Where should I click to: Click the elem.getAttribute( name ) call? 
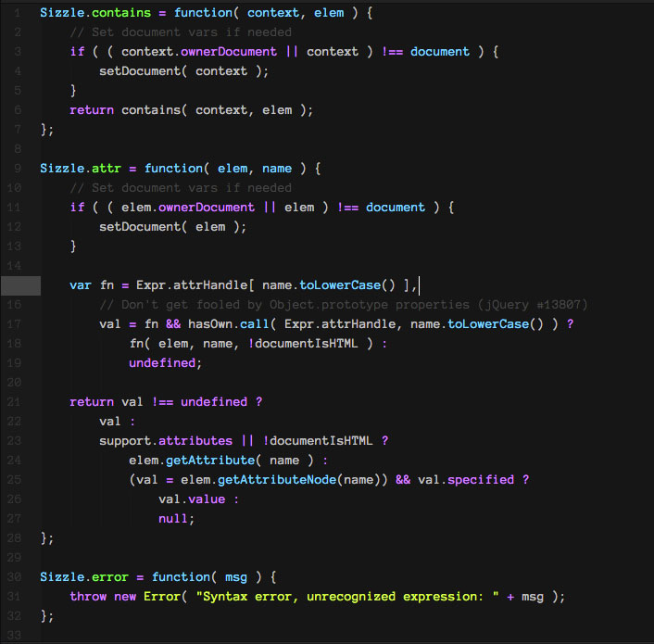[221, 461]
